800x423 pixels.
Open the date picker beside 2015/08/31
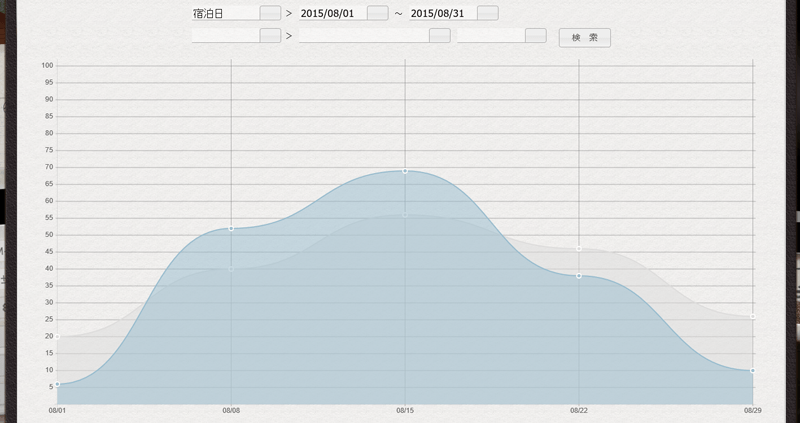coord(487,13)
